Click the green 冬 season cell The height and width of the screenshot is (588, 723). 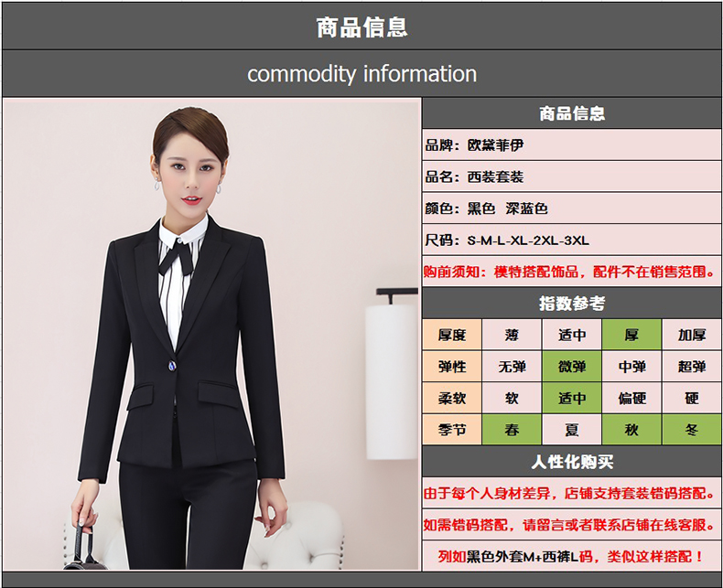691,430
